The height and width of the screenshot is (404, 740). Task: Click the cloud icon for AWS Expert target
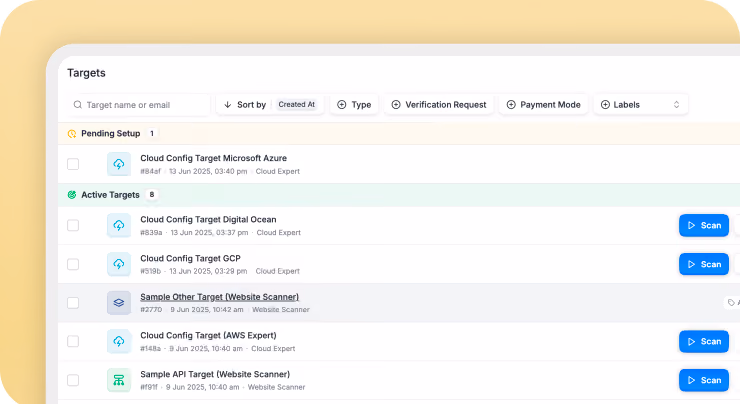click(x=119, y=342)
